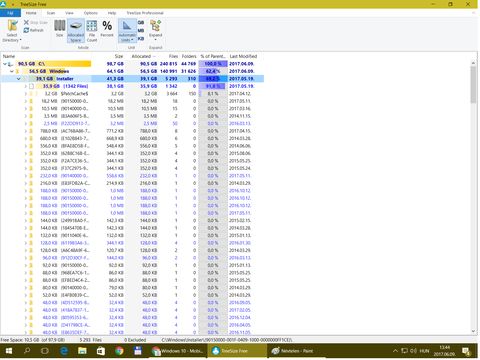Open Select Directory dropdown arrow
Image resolution: width=480 pixels, height=360 pixels.
pyautogui.click(x=21, y=40)
